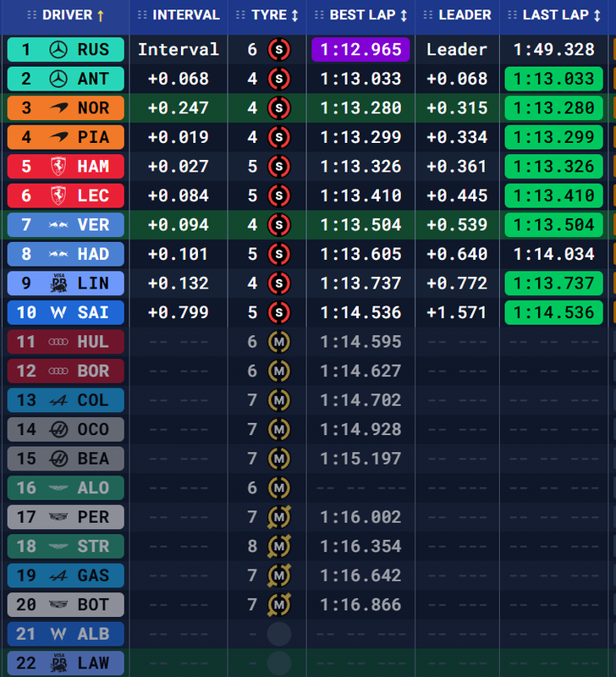Click the soft tyre icon in ANT row
Viewport: 616px width, 677px height.
pyautogui.click(x=279, y=79)
